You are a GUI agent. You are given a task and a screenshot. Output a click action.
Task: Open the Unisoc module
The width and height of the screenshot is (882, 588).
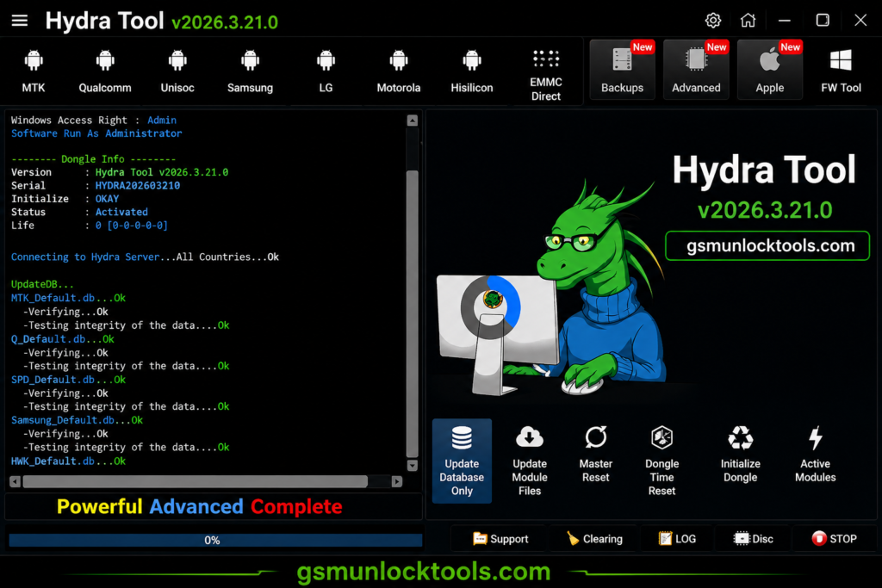(x=177, y=71)
